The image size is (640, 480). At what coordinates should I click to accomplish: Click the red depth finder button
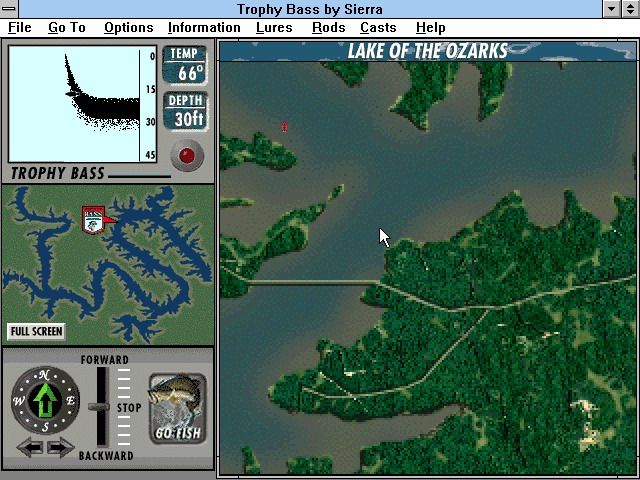[187, 155]
